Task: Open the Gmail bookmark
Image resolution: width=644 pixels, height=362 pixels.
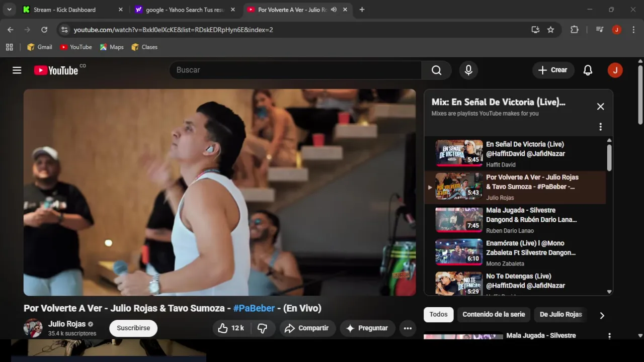Action: 40,47
